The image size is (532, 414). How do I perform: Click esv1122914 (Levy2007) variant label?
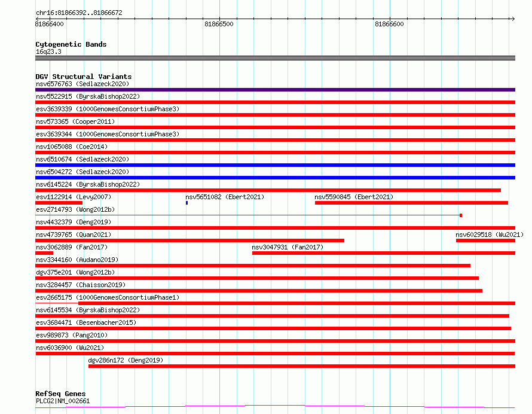point(74,197)
